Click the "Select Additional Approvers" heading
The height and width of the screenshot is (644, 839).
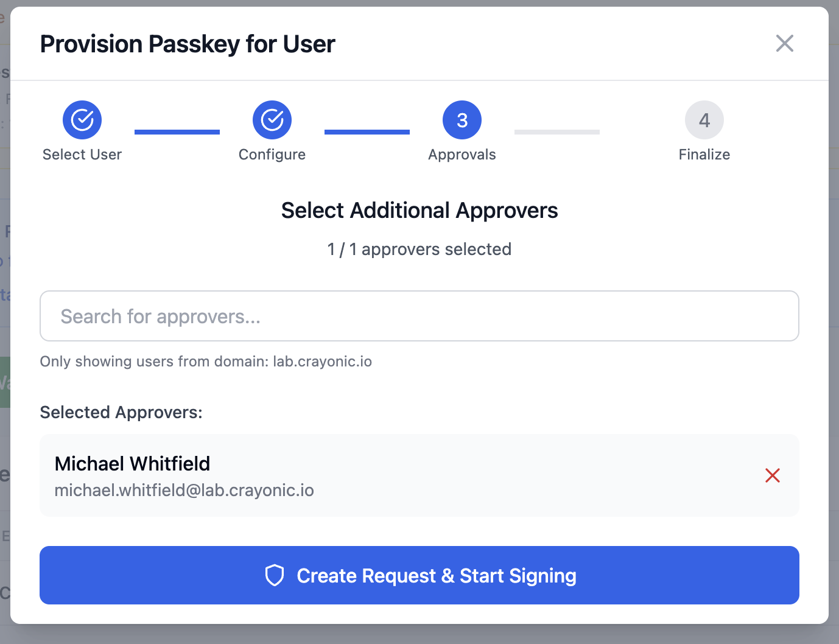[419, 211]
